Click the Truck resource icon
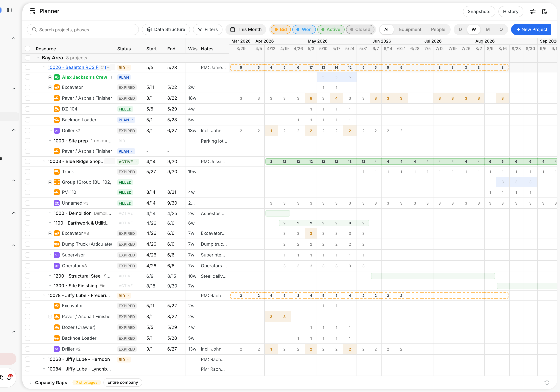The image size is (560, 392). pyautogui.click(x=57, y=172)
